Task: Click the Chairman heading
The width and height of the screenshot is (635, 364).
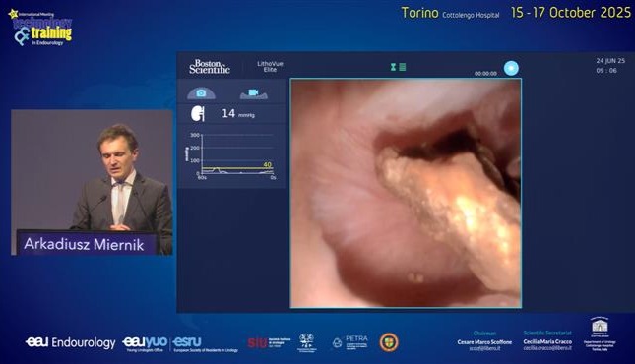Action: pyautogui.click(x=484, y=333)
